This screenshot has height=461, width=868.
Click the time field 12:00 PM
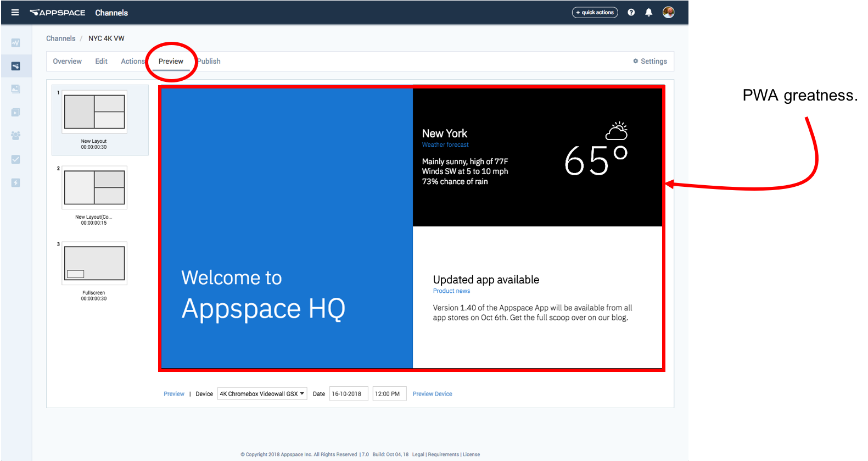coord(389,394)
